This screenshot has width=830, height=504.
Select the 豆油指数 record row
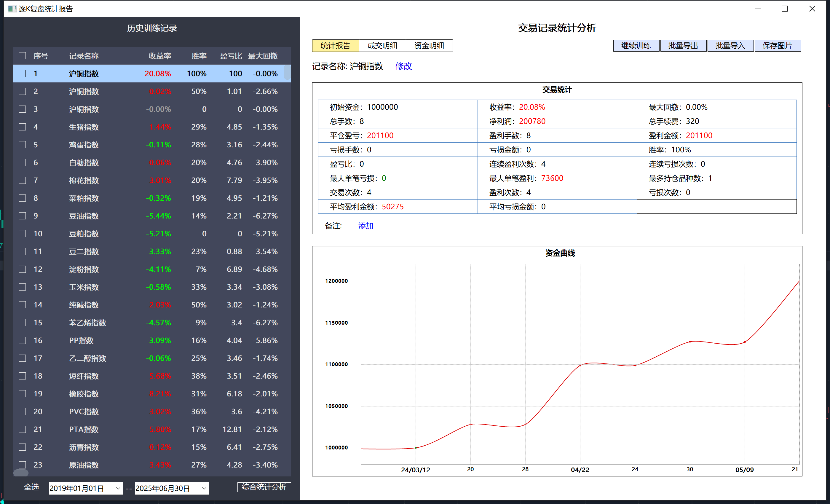tap(84, 216)
